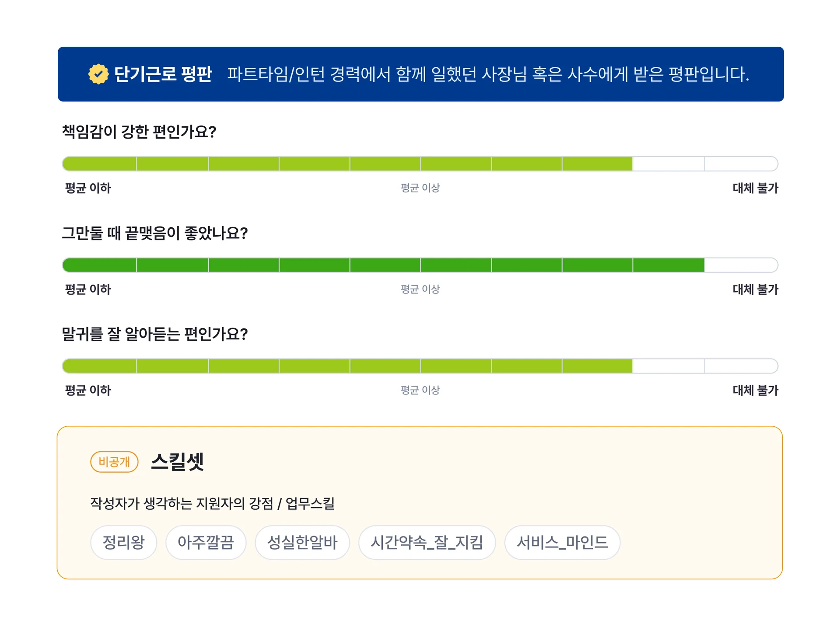Click the 스킬셋 section title
The image size is (840, 620).
(178, 460)
